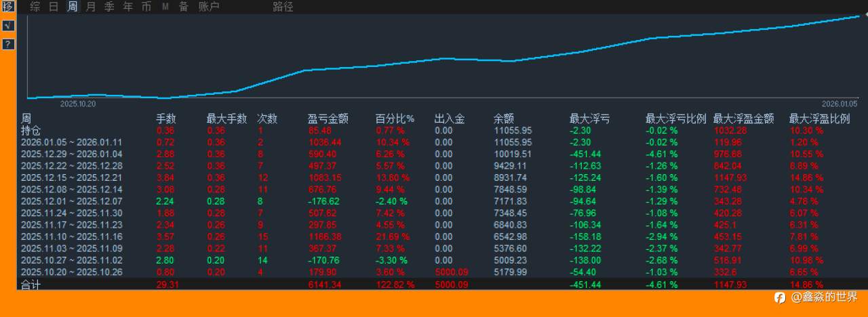Screen dimensions: 868x317
Task: Click the balance value 5179.99
Action: point(510,272)
